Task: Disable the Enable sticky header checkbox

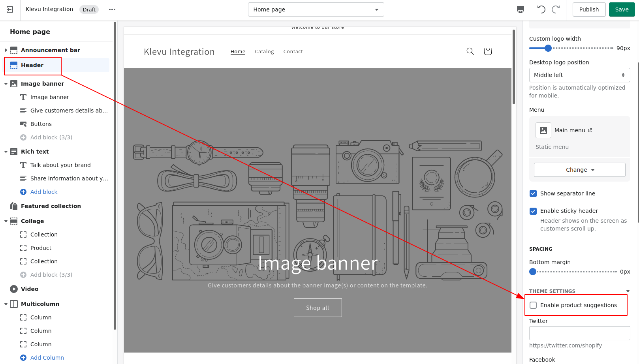Action: (x=533, y=211)
